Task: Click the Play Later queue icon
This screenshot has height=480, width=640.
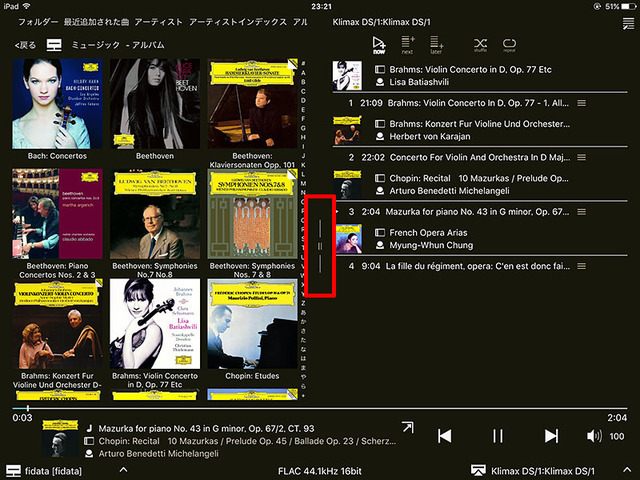Action: click(436, 44)
